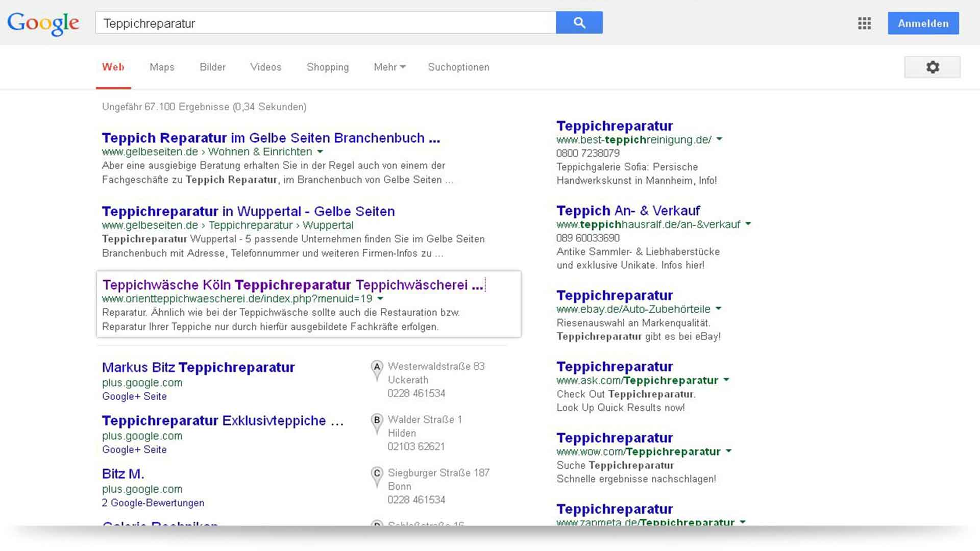This screenshot has height=551, width=980.
Task: Switch to the Maps tab
Action: click(x=162, y=67)
